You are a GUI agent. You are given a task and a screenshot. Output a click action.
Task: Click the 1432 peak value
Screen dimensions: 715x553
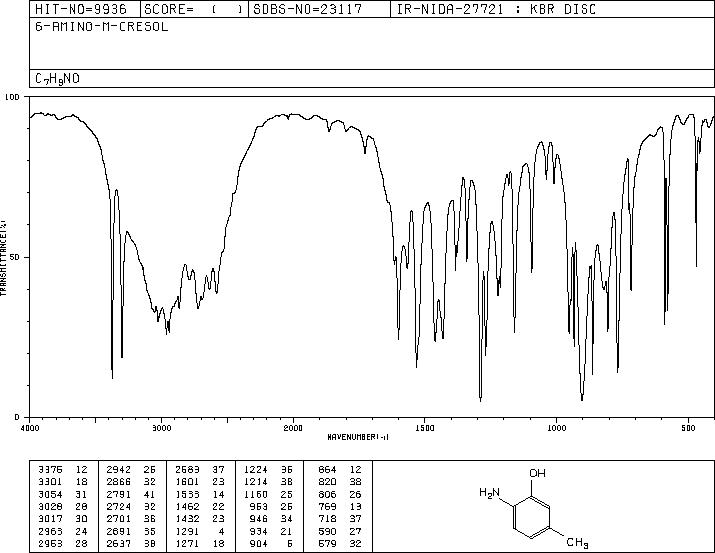coord(187,519)
